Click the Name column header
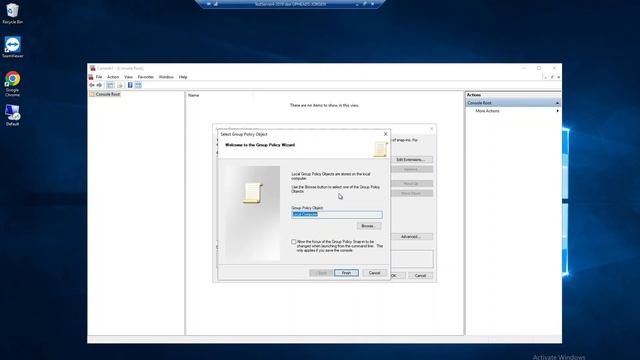 click(193, 95)
